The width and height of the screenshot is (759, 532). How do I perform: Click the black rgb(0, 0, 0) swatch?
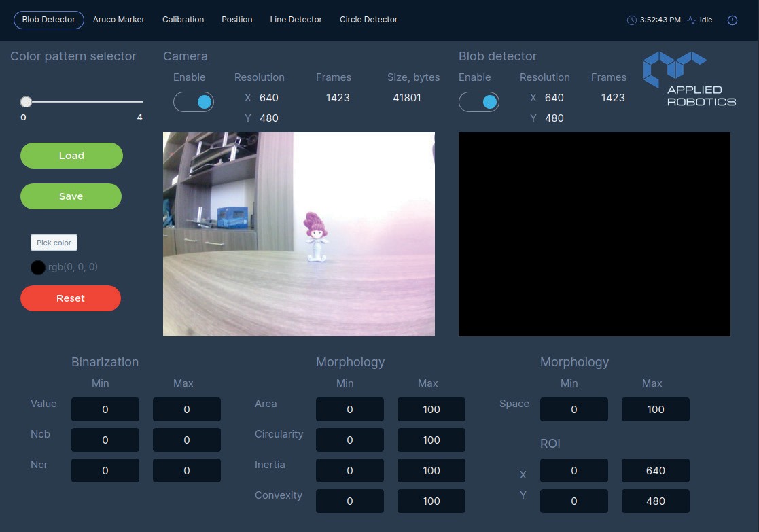[38, 268]
